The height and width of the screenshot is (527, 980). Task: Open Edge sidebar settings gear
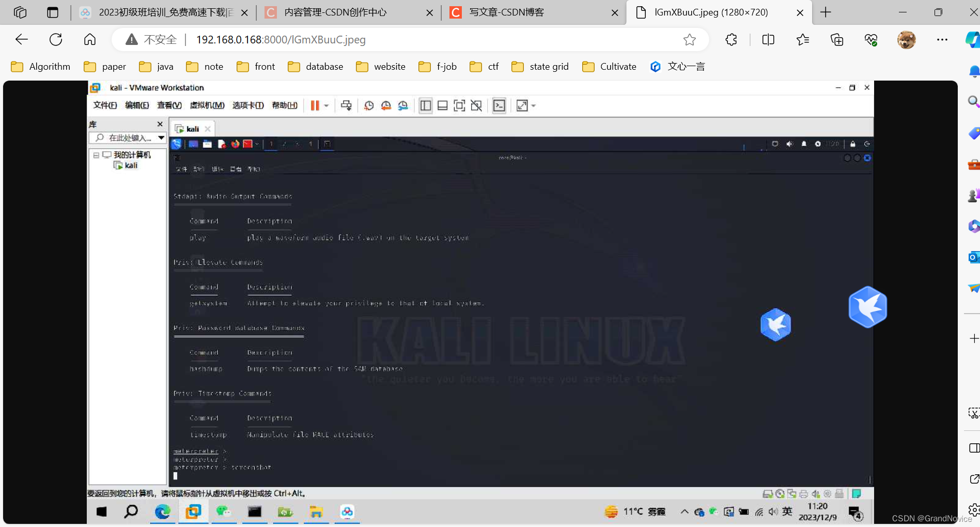click(x=974, y=510)
